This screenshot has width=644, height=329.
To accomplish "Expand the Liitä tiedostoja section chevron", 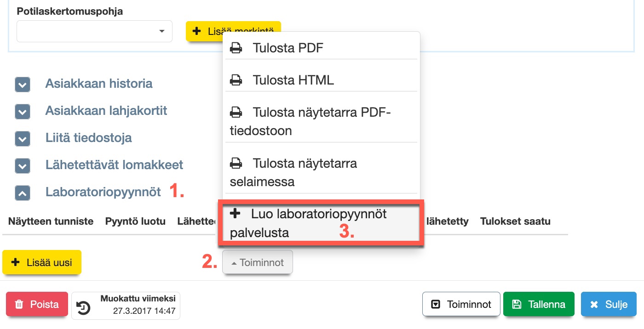I will (23, 139).
